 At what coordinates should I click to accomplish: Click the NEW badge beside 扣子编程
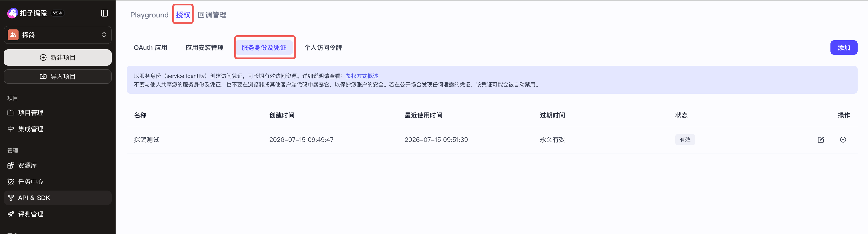pos(58,13)
